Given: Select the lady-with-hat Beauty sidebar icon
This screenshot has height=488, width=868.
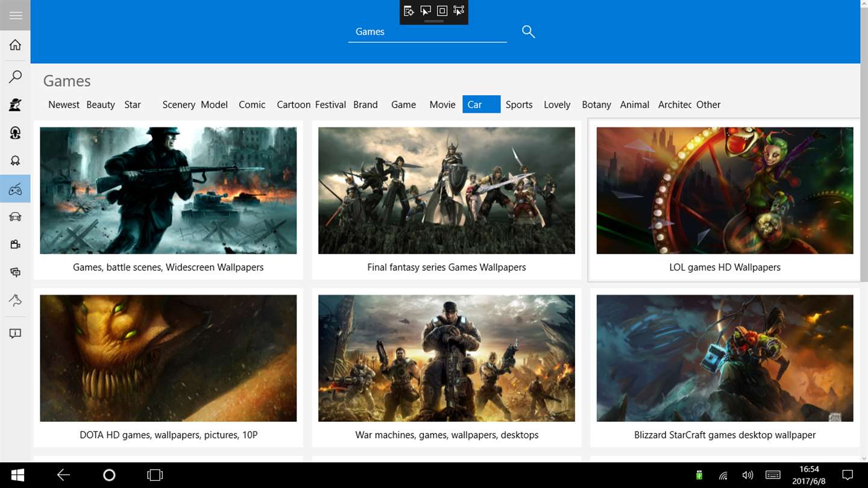Looking at the screenshot, I should tap(15, 105).
